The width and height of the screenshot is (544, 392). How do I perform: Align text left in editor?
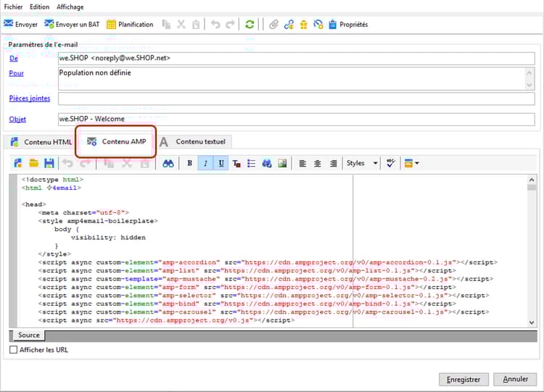tap(302, 163)
